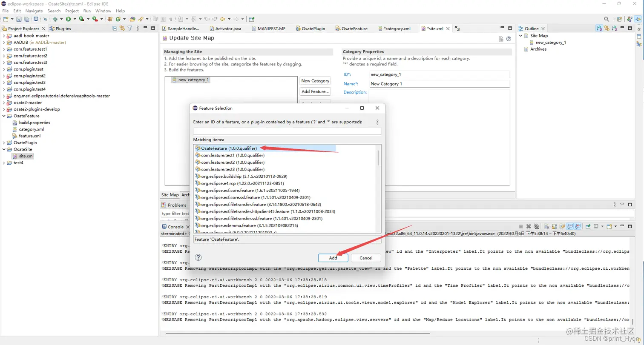The width and height of the screenshot is (644, 345).
Task: Close the Outline view tab
Action: pyautogui.click(x=543, y=29)
